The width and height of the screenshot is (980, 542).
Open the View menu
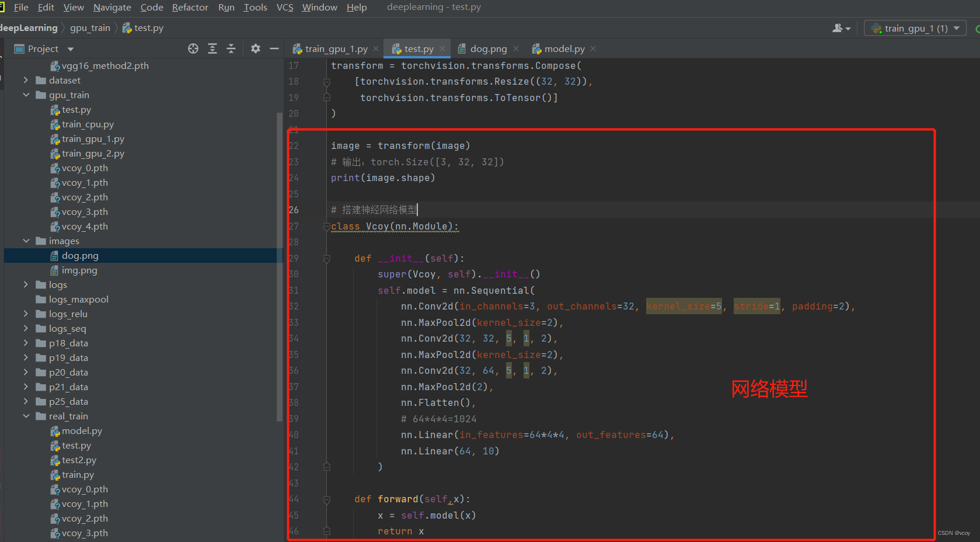point(74,7)
